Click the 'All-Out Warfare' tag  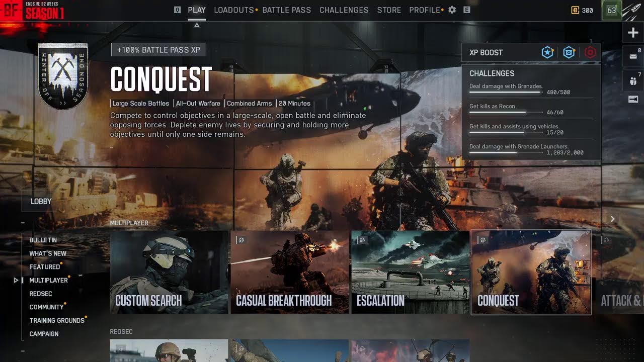tap(198, 104)
